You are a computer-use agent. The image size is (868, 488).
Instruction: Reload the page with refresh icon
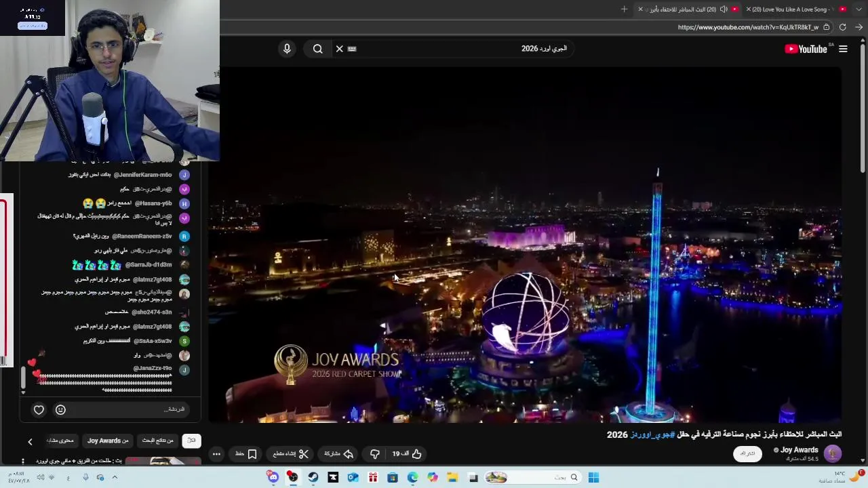[x=843, y=27]
